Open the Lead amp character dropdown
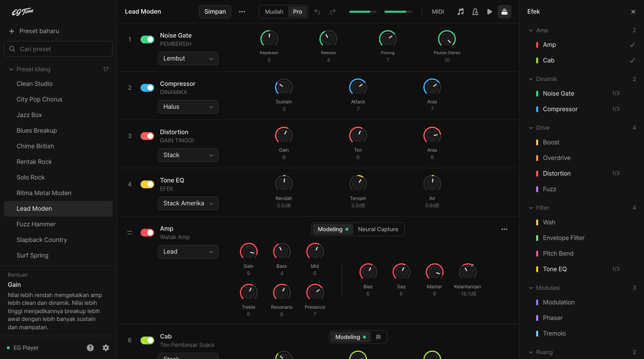The width and height of the screenshot is (644, 359). tap(188, 251)
